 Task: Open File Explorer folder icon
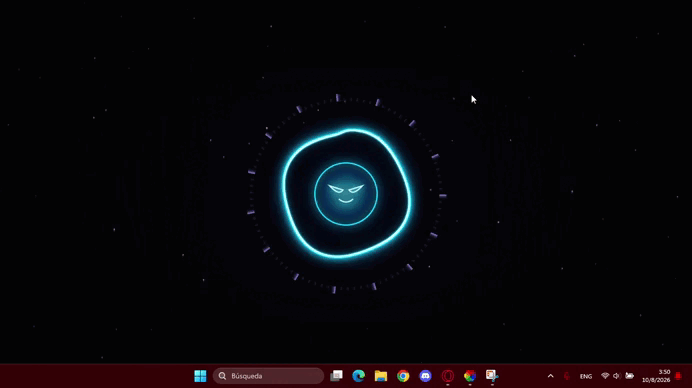point(380,376)
